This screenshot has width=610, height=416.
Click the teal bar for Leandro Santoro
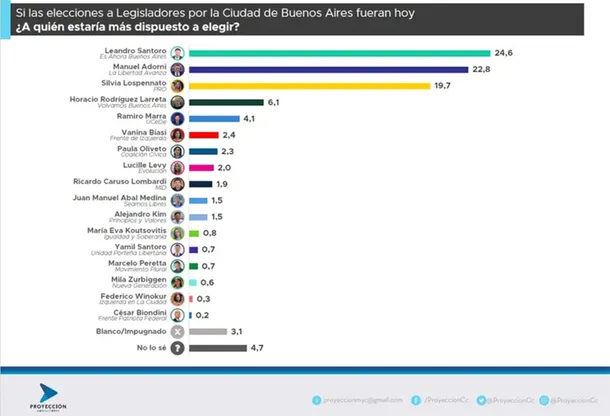click(x=340, y=53)
